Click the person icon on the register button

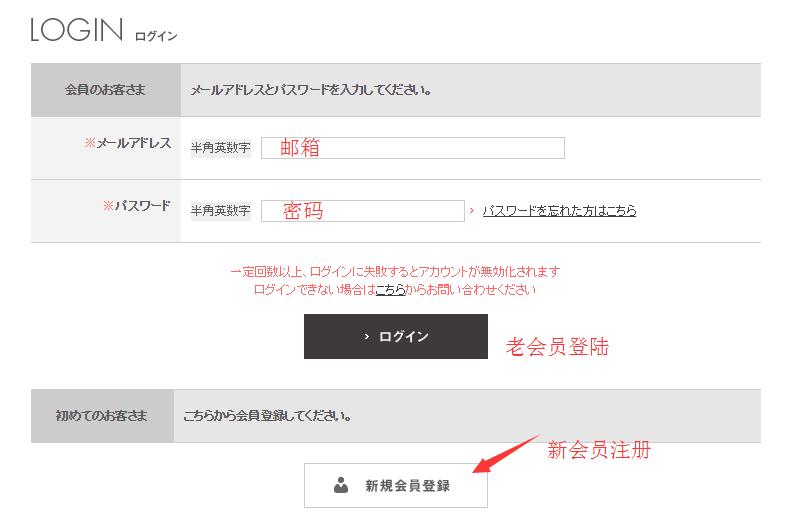(341, 486)
